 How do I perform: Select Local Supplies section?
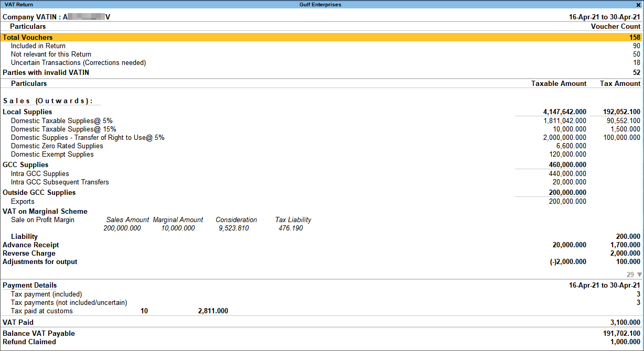(x=27, y=112)
